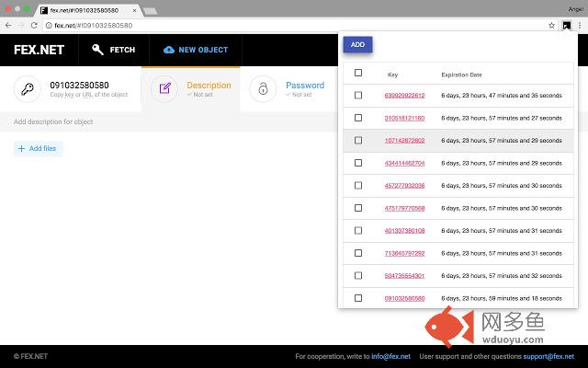Check the row for key 091032580580
Screen dimensions: 588x368
358,298
